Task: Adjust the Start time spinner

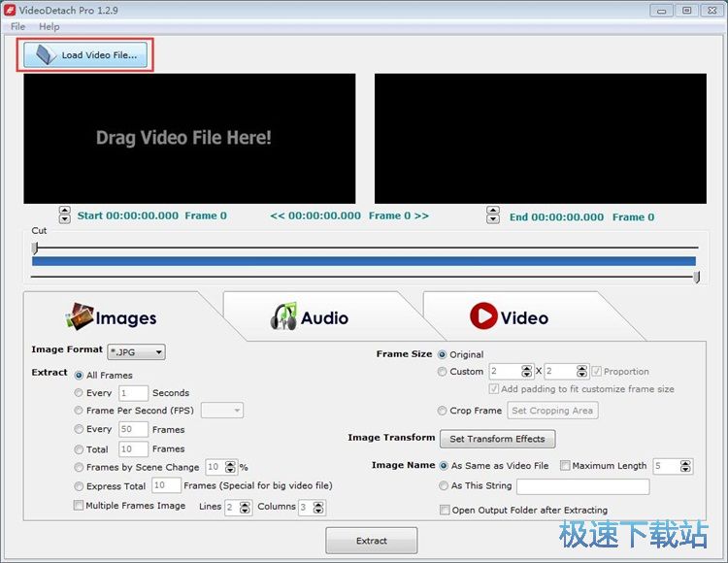Action: [x=64, y=215]
